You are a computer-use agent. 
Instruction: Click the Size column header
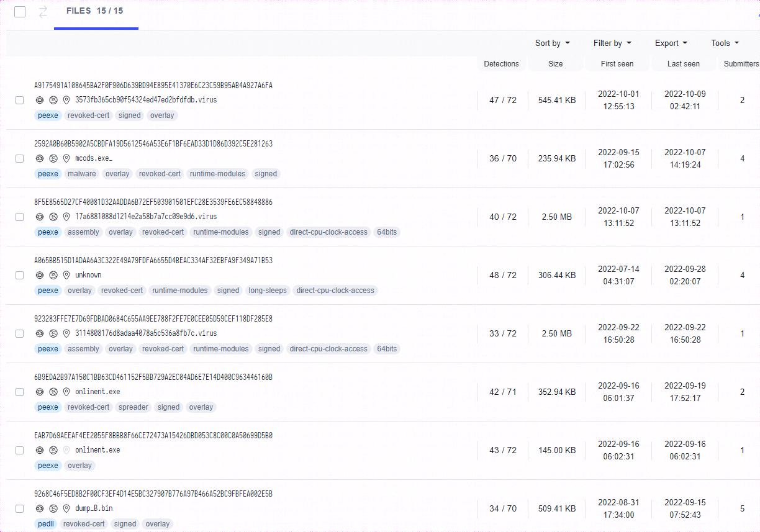[556, 63]
